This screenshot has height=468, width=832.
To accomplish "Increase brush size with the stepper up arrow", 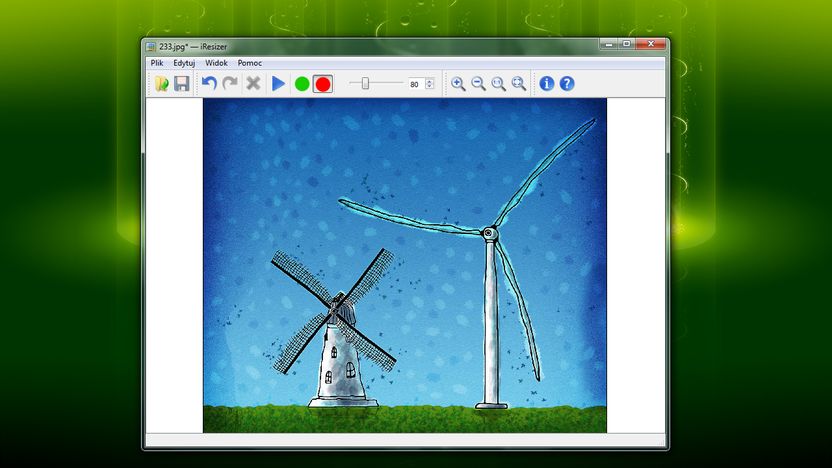I will pyautogui.click(x=429, y=81).
